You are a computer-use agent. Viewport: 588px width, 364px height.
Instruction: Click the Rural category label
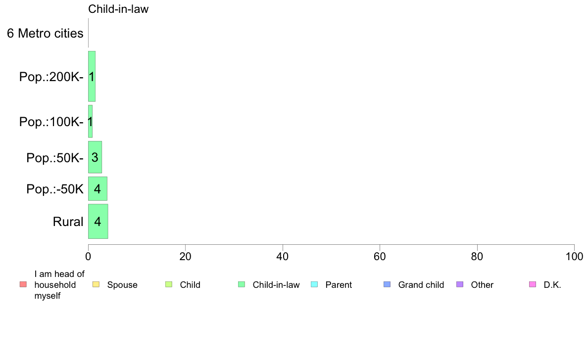coord(68,222)
